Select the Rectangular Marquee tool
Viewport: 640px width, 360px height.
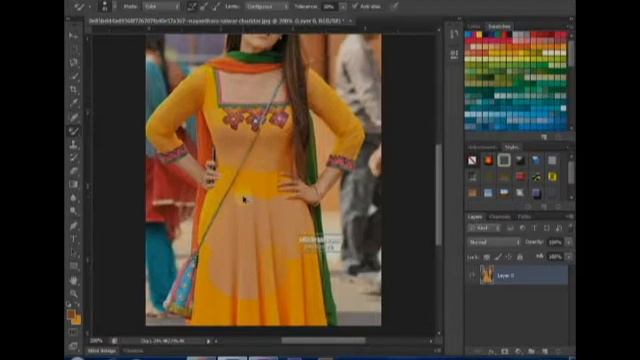(73, 49)
